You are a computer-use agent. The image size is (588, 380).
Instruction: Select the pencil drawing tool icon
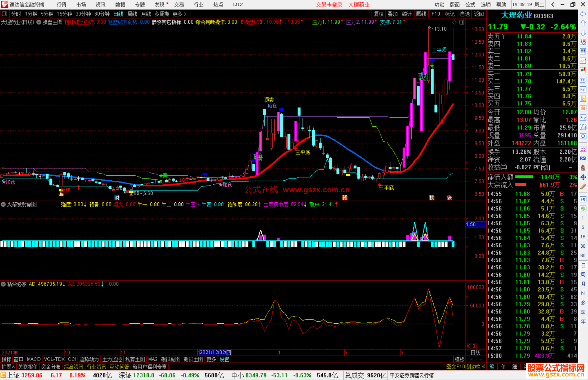click(x=583, y=187)
